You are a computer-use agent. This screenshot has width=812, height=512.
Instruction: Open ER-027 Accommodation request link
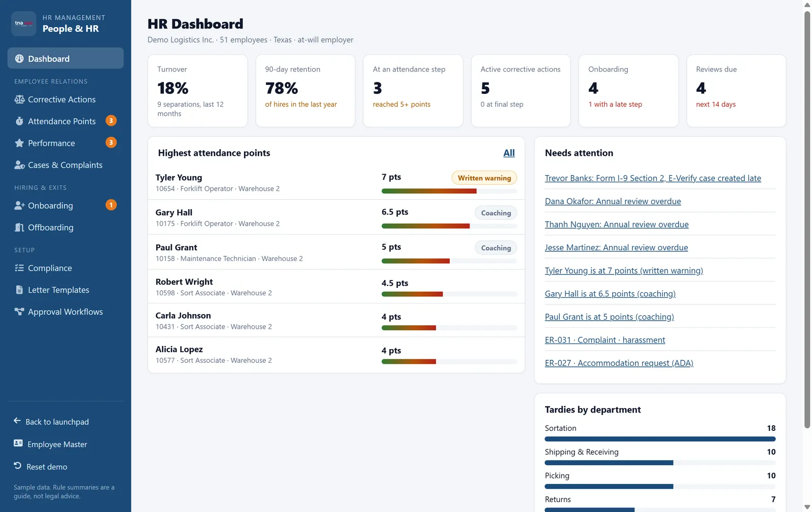point(619,363)
